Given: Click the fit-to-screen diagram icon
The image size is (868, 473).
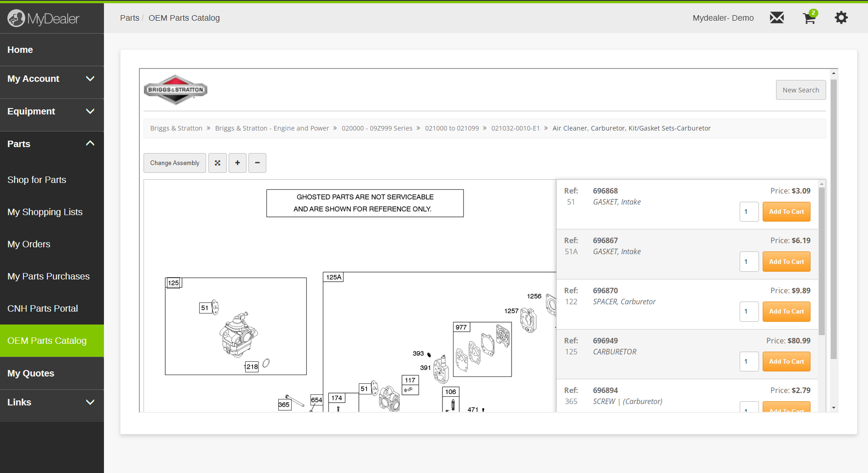Looking at the screenshot, I should click(218, 163).
